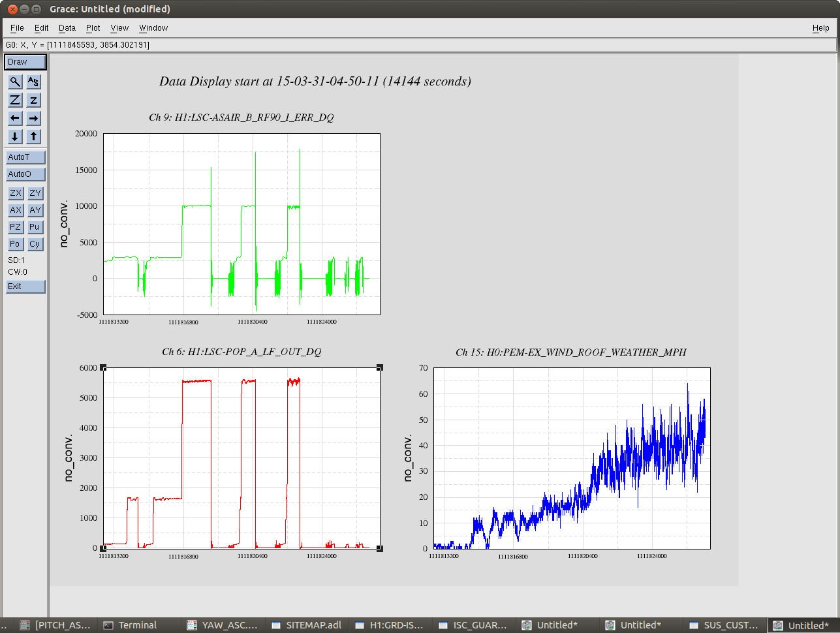Select the magnifier zoom tool
The image size is (840, 633).
coord(15,82)
